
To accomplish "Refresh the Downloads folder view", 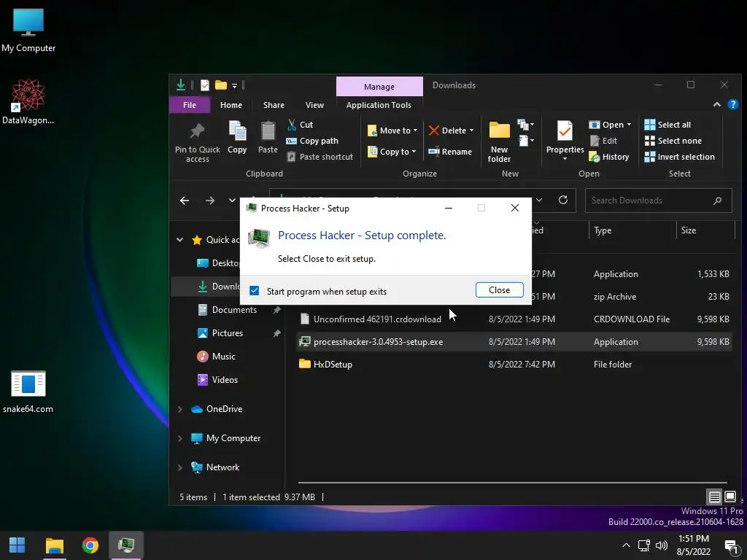I will tap(563, 200).
